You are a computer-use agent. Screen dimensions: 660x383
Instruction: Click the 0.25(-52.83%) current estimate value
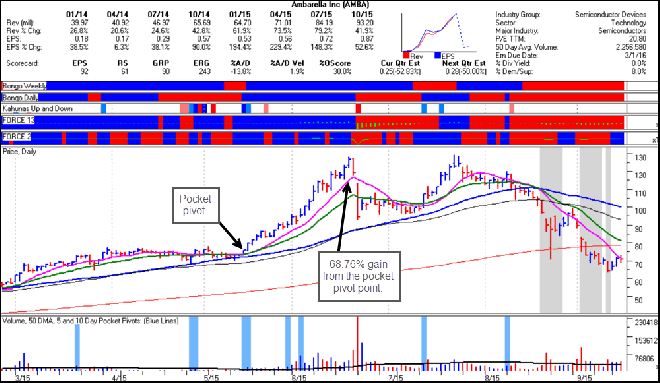click(x=400, y=72)
